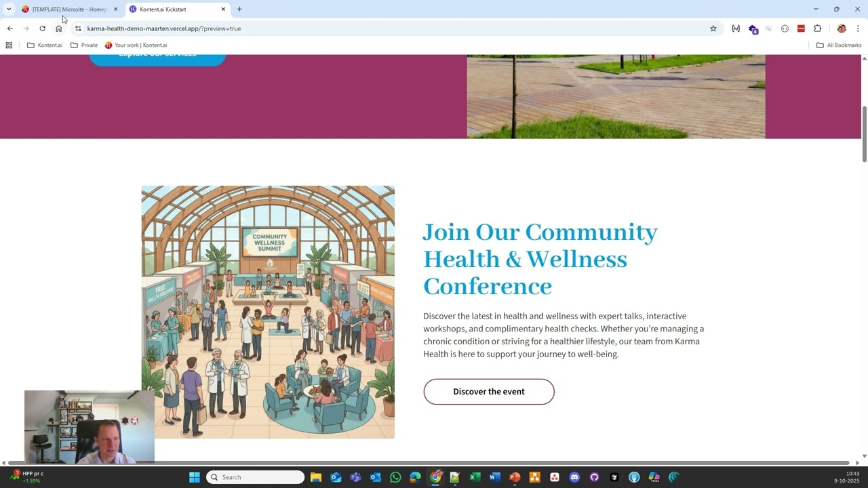Viewport: 868px width, 488px height.
Task: Click Explore our services button
Action: tap(157, 60)
